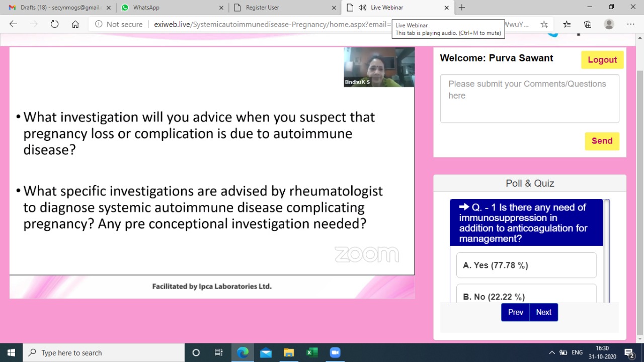The height and width of the screenshot is (362, 644).
Task: Show hidden system tray icons
Action: 552,352
